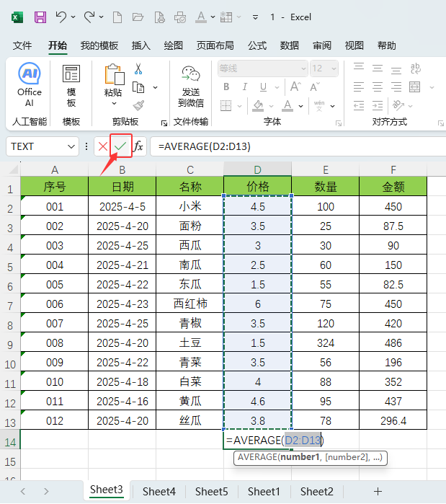Apply the fill color swatch

[x=258, y=110]
